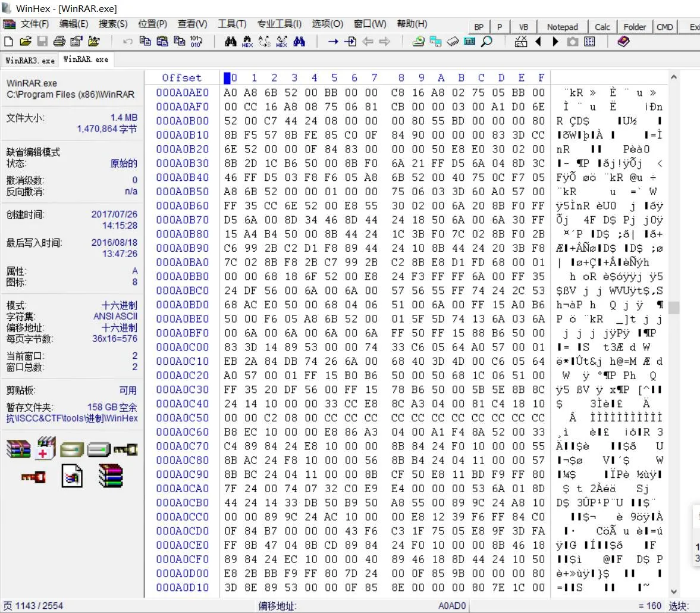Click the VB button

(x=523, y=27)
